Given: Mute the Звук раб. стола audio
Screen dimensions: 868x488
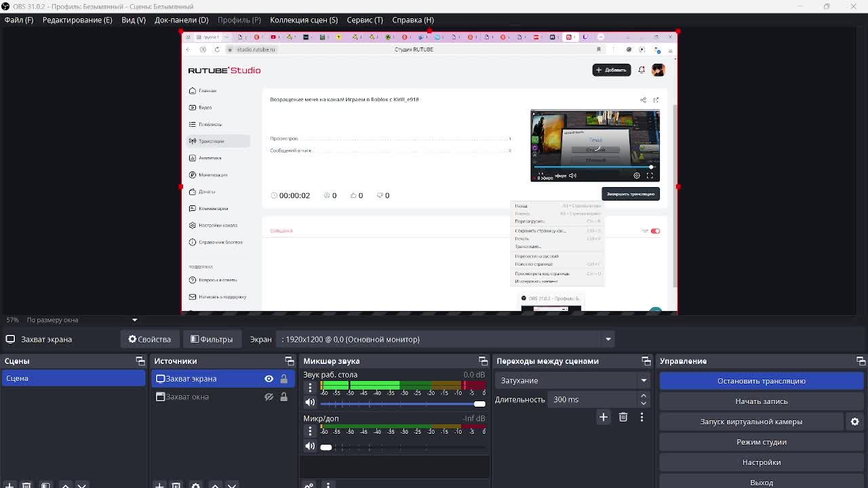Looking at the screenshot, I should click(310, 403).
